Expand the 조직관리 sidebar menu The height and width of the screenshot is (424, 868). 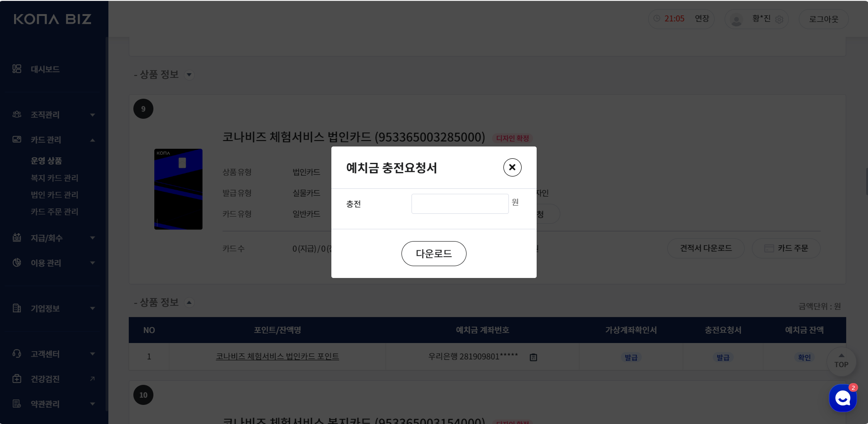[92, 115]
